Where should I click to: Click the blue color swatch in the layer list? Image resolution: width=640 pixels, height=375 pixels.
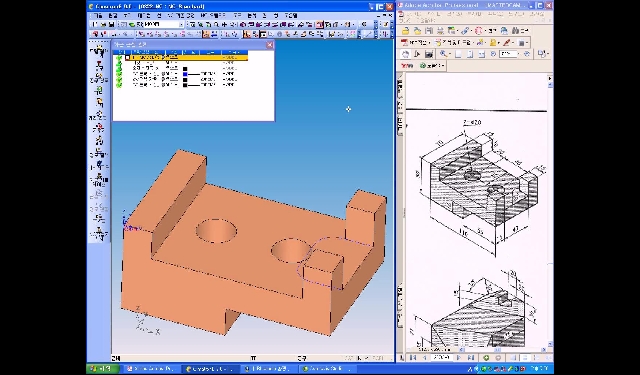click(185, 74)
